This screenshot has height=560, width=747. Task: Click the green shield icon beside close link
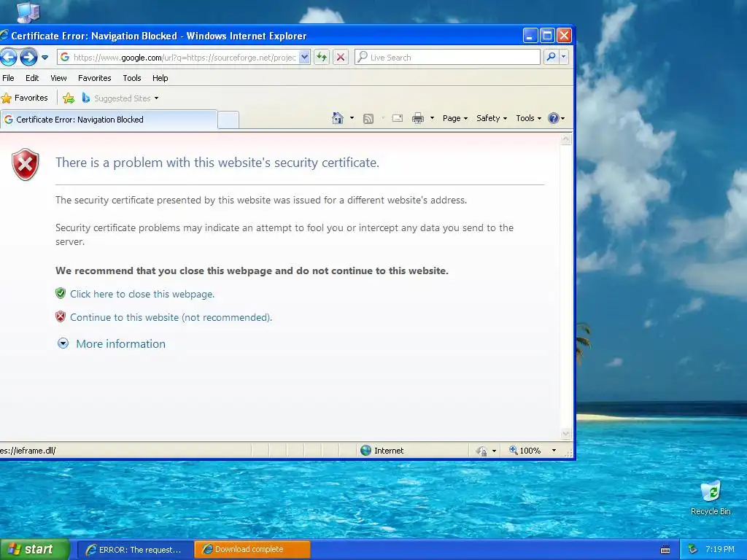[x=60, y=293]
